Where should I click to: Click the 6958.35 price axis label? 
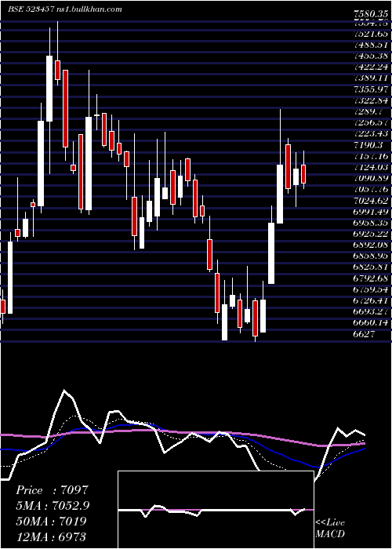click(371, 223)
